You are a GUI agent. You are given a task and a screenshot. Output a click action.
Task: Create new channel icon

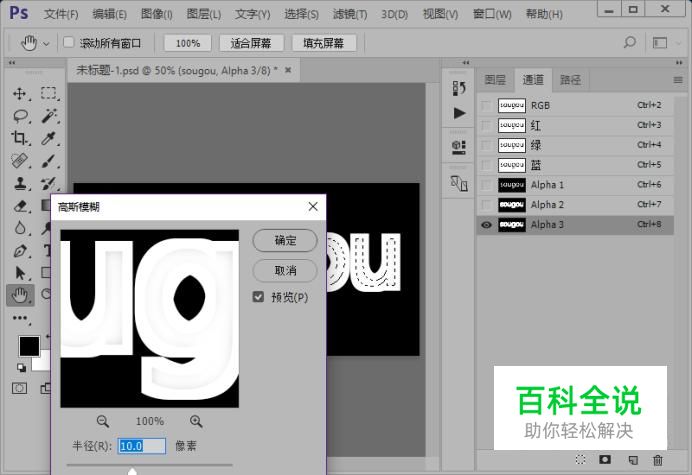click(633, 460)
